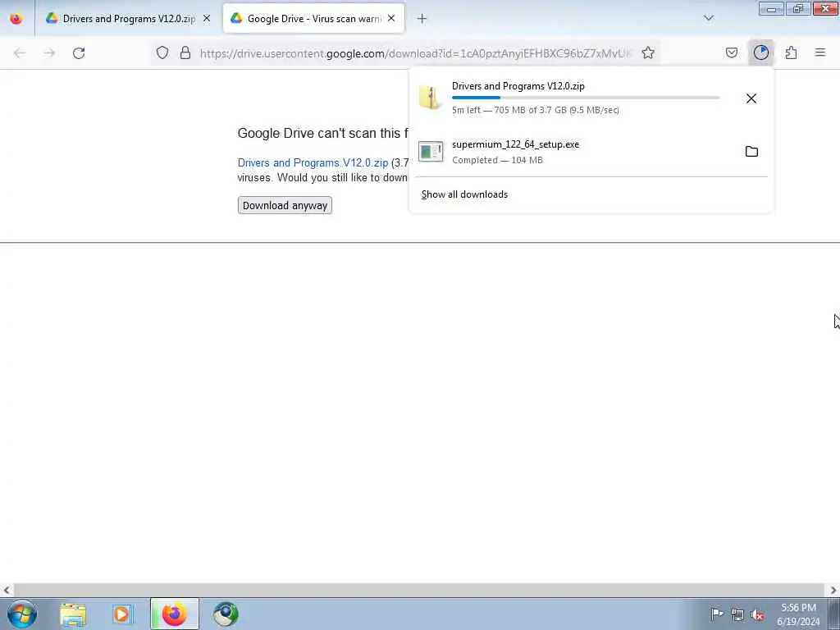This screenshot has width=840, height=630.
Task: Open a new tab with plus button
Action: point(422,19)
